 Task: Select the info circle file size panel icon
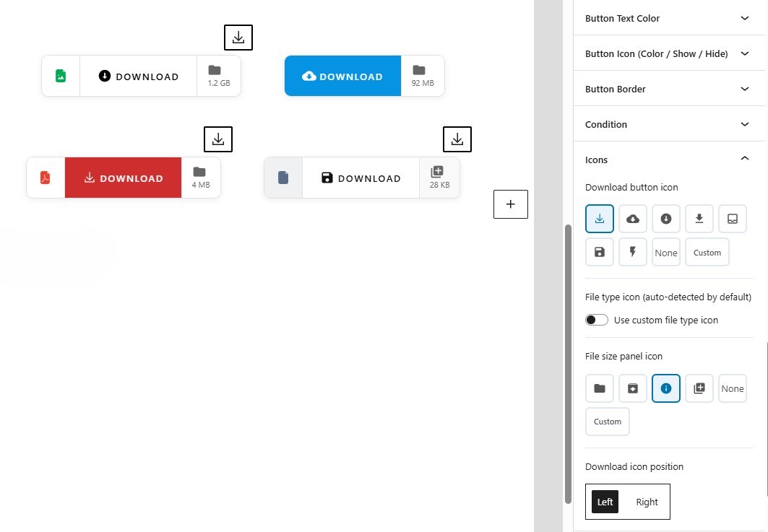pos(665,388)
